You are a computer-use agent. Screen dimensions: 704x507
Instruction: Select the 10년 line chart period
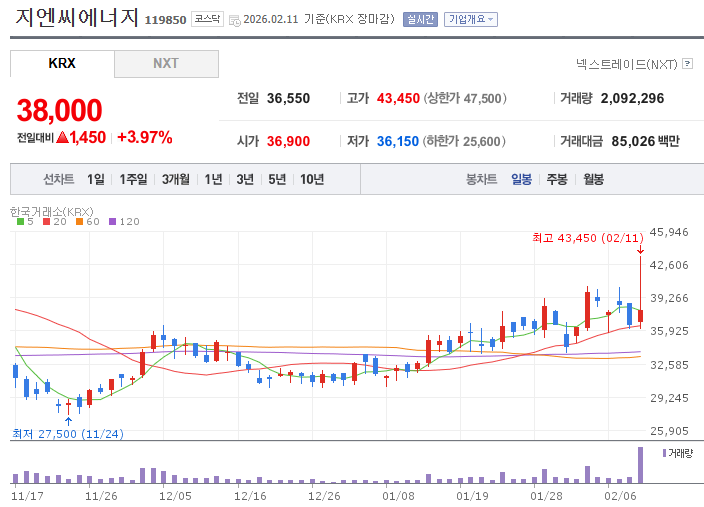point(312,180)
